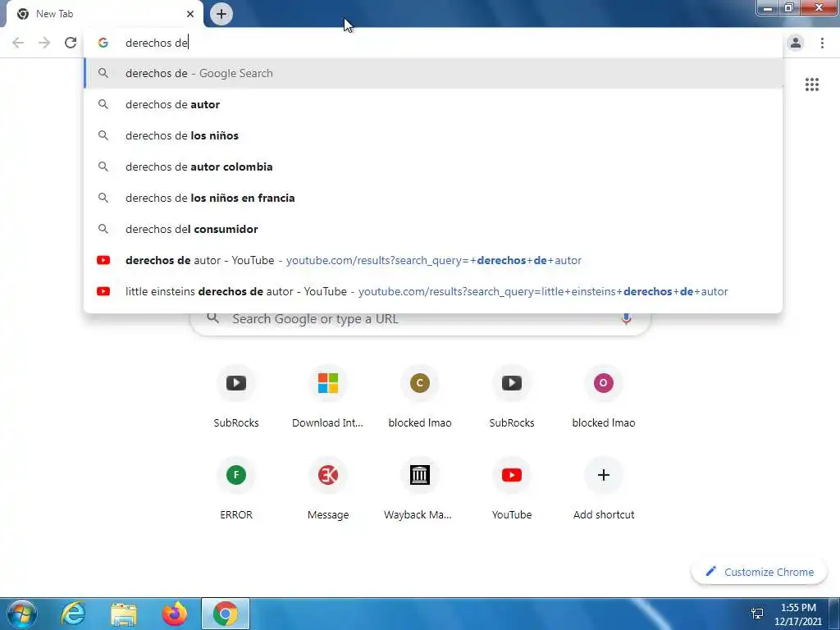Viewport: 840px width, 630px height.
Task: Open Windows Explorer folder on taskbar
Action: pyautogui.click(x=124, y=614)
